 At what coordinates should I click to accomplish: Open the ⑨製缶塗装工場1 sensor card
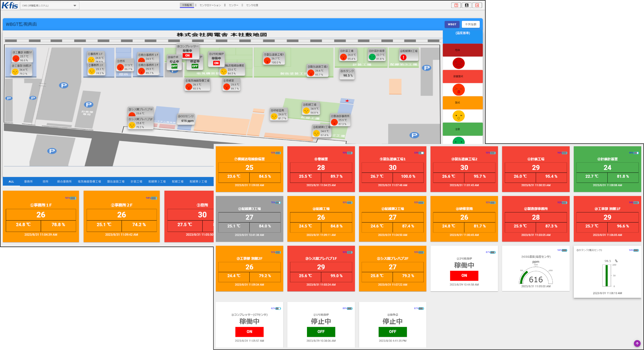coord(392,169)
